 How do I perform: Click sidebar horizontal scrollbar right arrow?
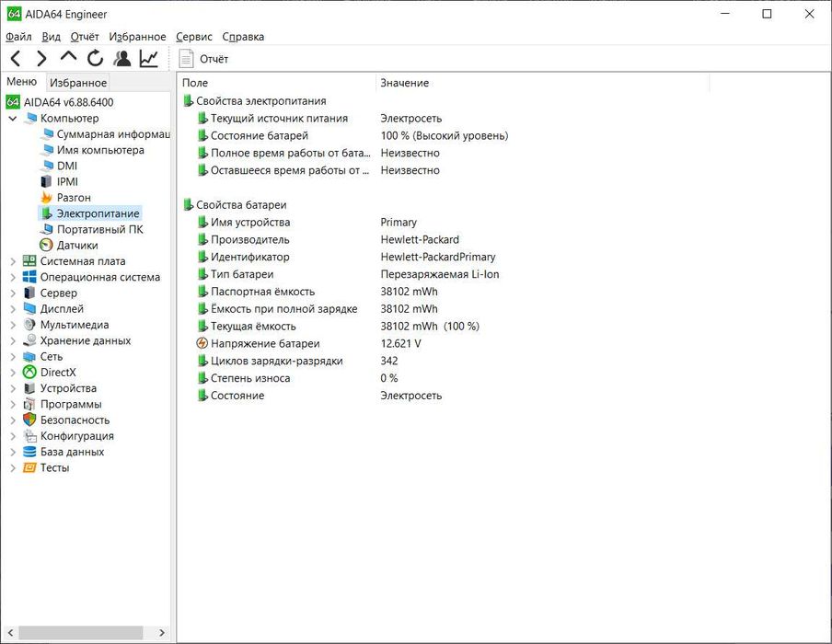pos(162,632)
